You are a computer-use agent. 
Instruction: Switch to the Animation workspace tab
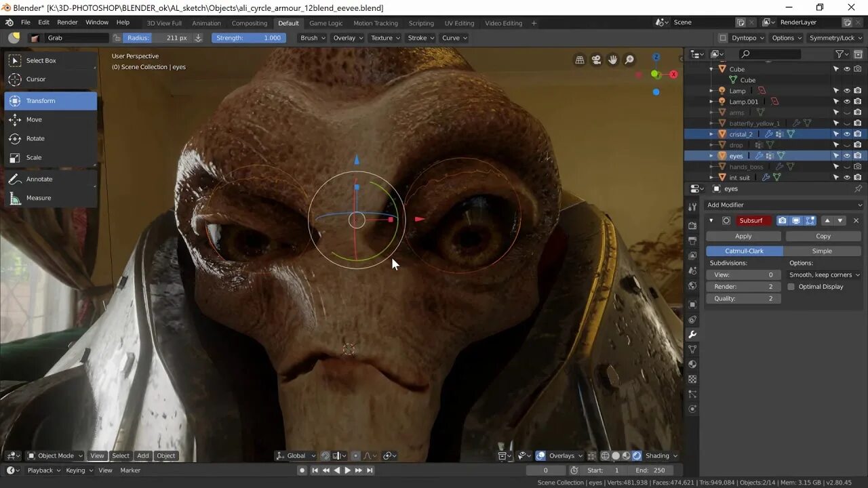[206, 23]
